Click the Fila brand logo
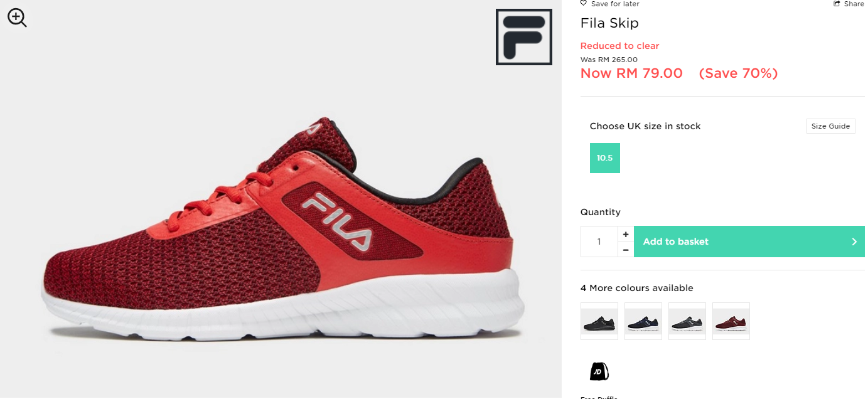 [x=523, y=37]
